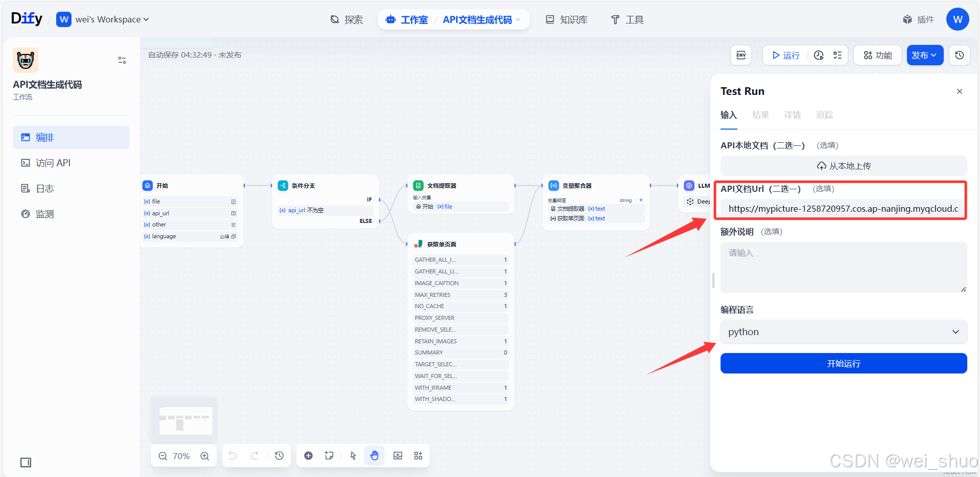This screenshot has width=980, height=477.
Task: View run history clock icon
Action: [819, 55]
